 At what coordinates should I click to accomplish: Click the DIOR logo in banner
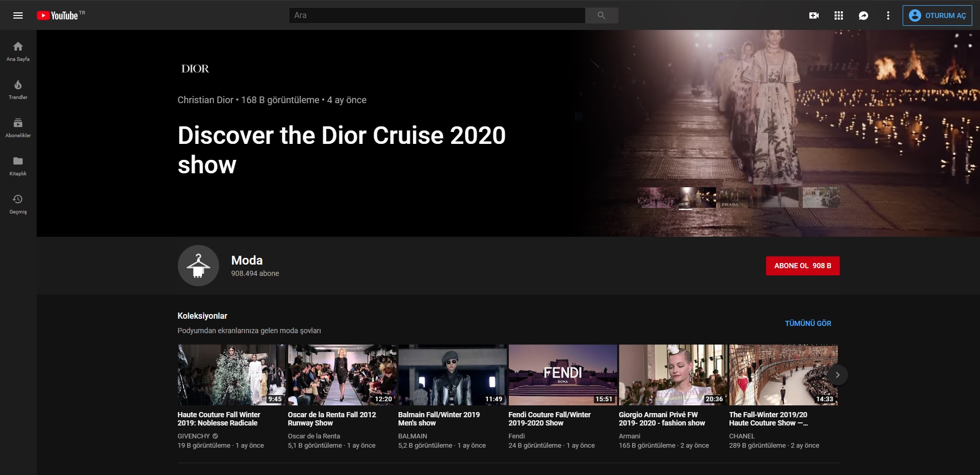pos(195,69)
